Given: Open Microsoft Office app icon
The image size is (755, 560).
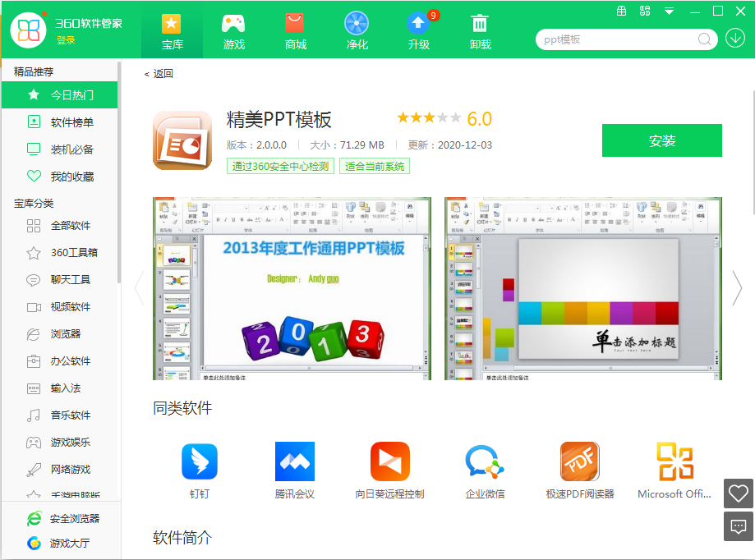Looking at the screenshot, I should click(x=675, y=461).
